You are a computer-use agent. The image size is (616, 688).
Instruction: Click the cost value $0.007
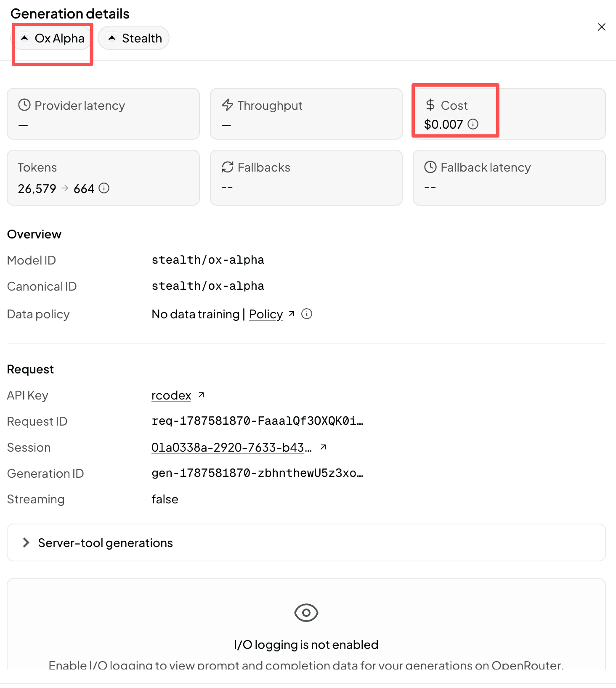coord(443,124)
